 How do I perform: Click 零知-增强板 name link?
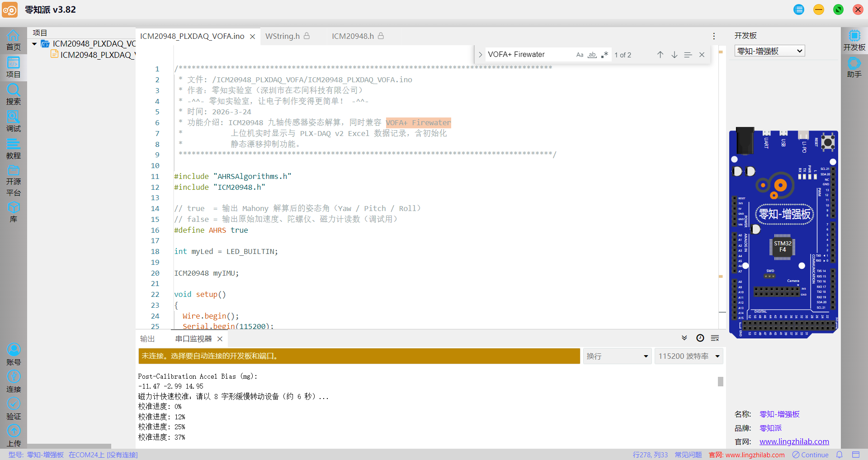[779, 414]
